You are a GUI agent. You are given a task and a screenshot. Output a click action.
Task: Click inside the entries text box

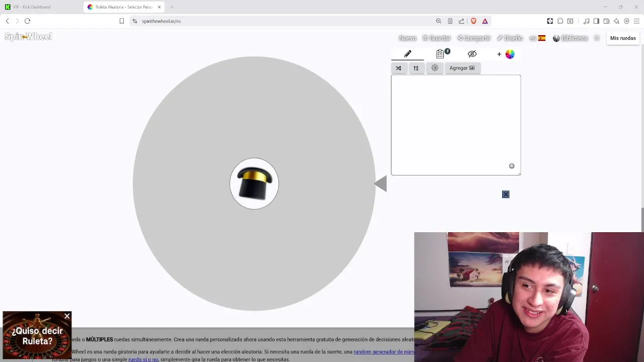pyautogui.click(x=456, y=125)
